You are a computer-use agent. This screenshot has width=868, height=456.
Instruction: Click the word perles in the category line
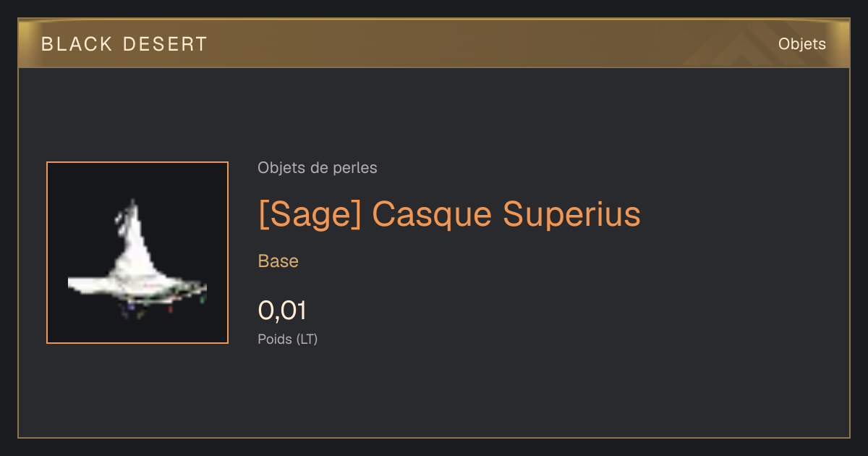tap(355, 168)
